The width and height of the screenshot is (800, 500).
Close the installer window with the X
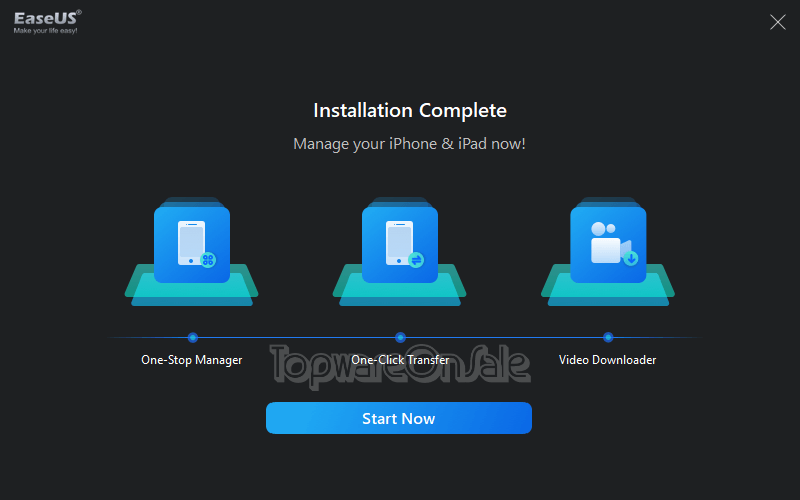777,22
